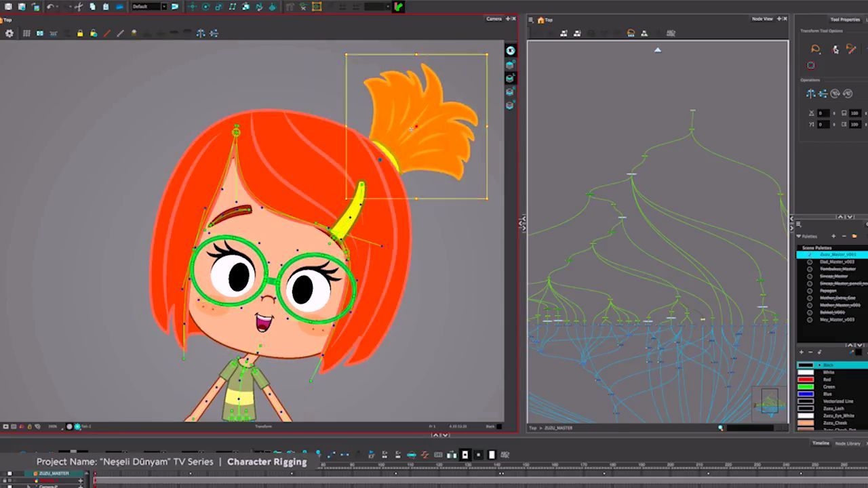Screen dimensions: 868x488
Task: Select the Dad_Master_v003 palette
Action: tap(837, 262)
